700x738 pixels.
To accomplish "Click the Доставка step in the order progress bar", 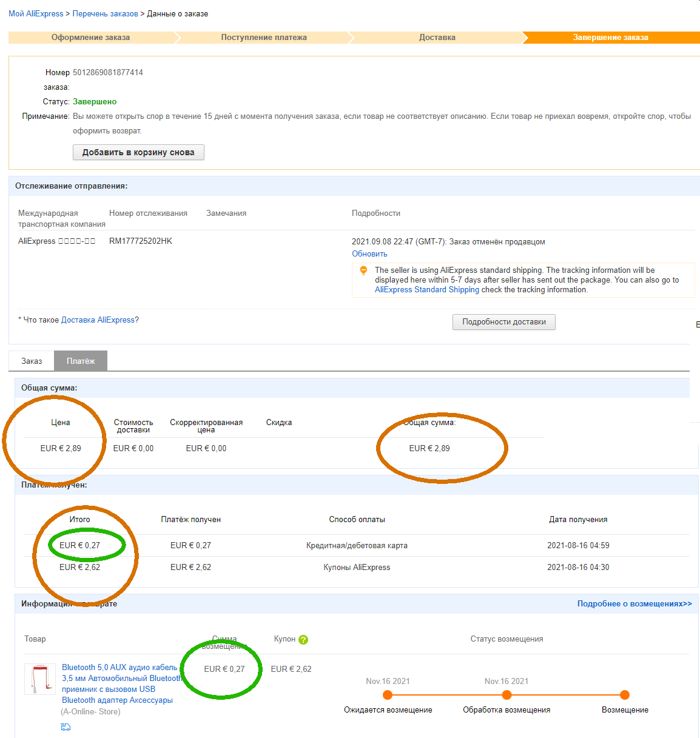I will 437,38.
